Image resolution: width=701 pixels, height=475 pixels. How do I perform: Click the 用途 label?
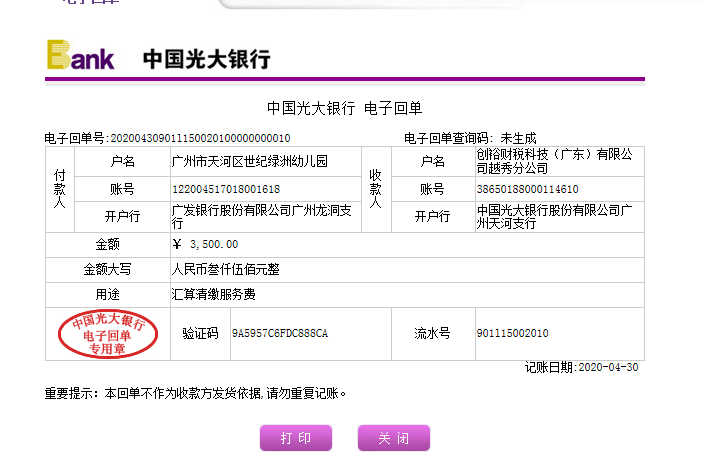tap(107, 294)
